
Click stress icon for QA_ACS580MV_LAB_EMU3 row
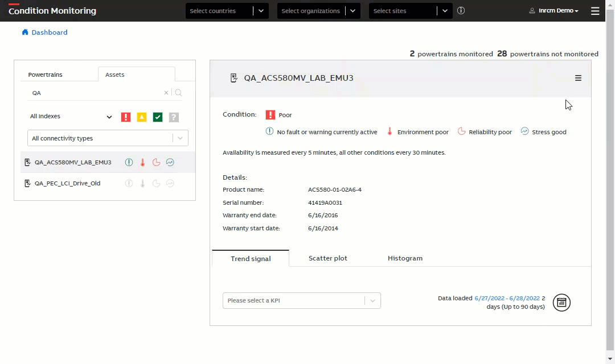click(170, 162)
